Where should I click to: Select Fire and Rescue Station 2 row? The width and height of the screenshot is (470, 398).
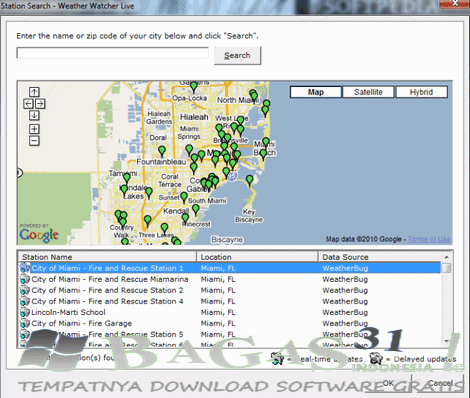(230, 290)
